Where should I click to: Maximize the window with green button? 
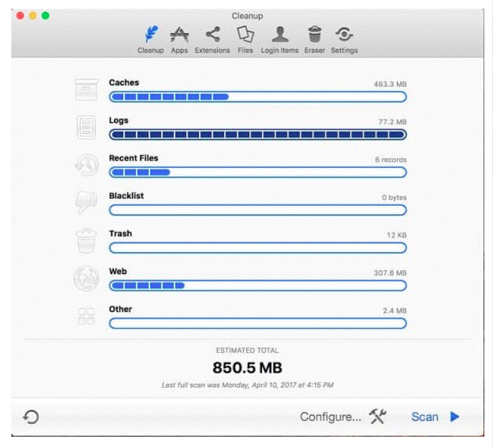46,15
